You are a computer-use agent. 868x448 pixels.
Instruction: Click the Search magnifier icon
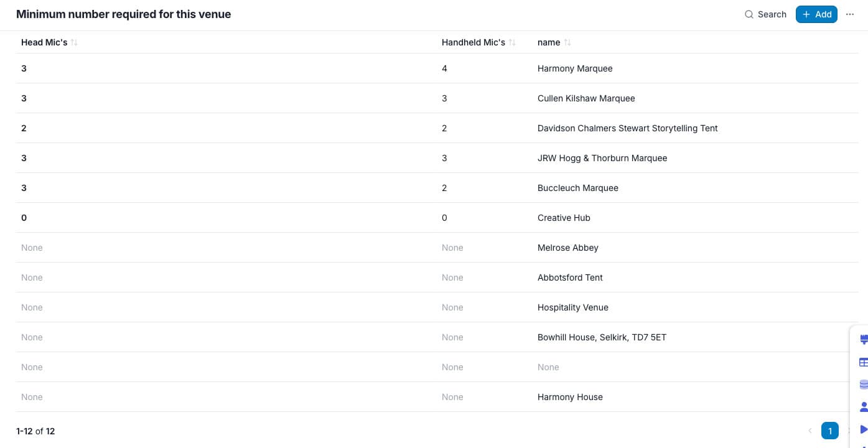[749, 14]
